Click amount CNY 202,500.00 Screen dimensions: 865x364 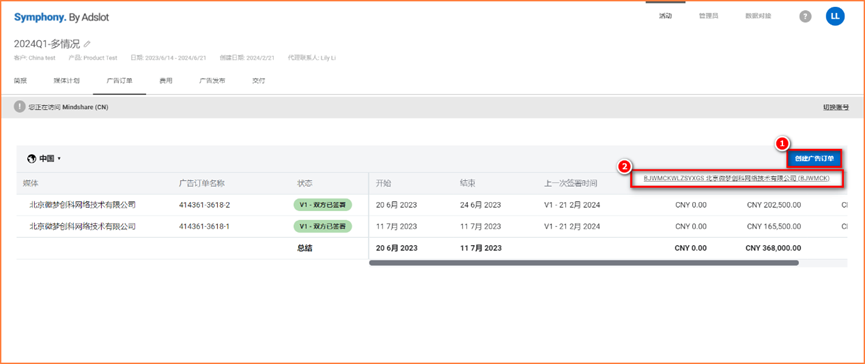774,205
